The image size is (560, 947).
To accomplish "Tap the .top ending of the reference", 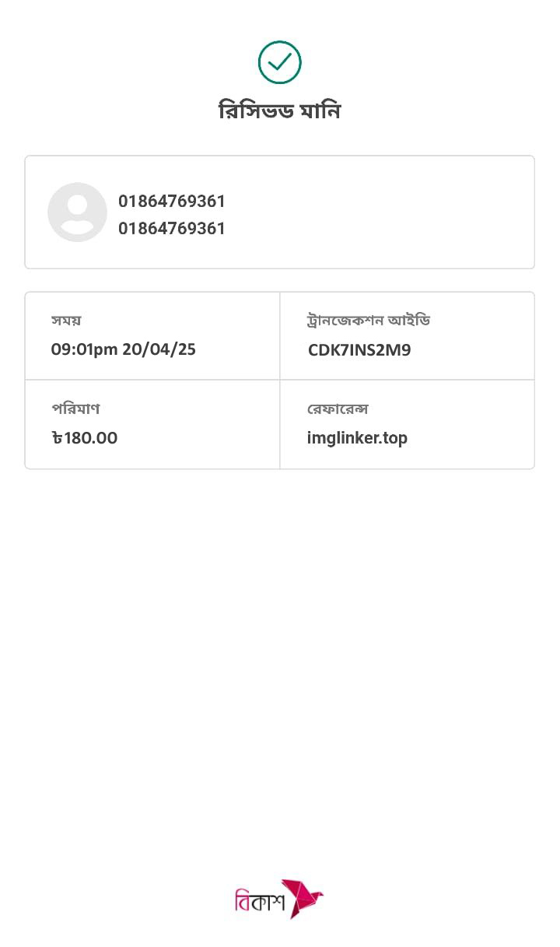I will pos(393,438).
